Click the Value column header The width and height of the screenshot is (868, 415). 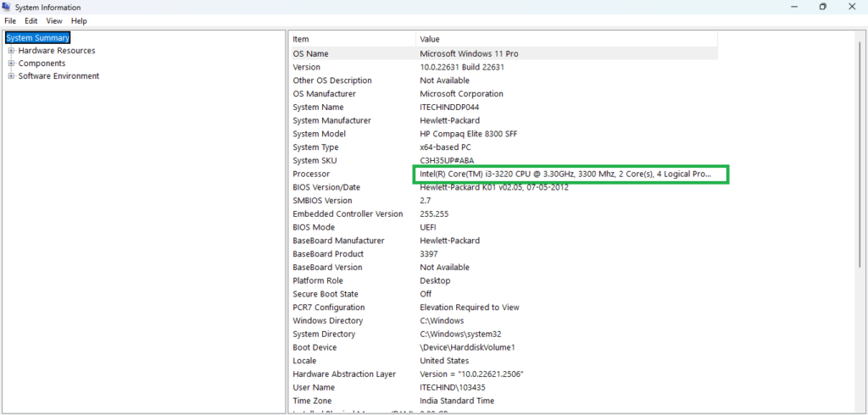tap(567, 39)
